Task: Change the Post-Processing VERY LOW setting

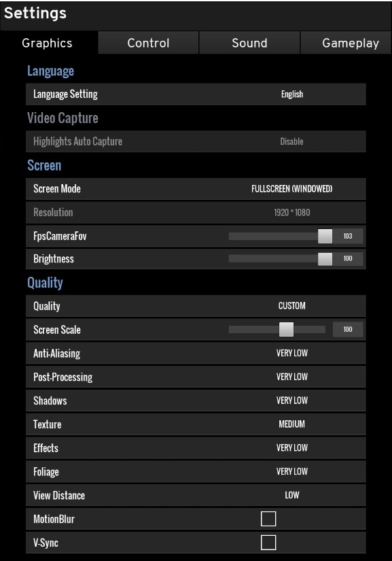Action: tap(291, 377)
